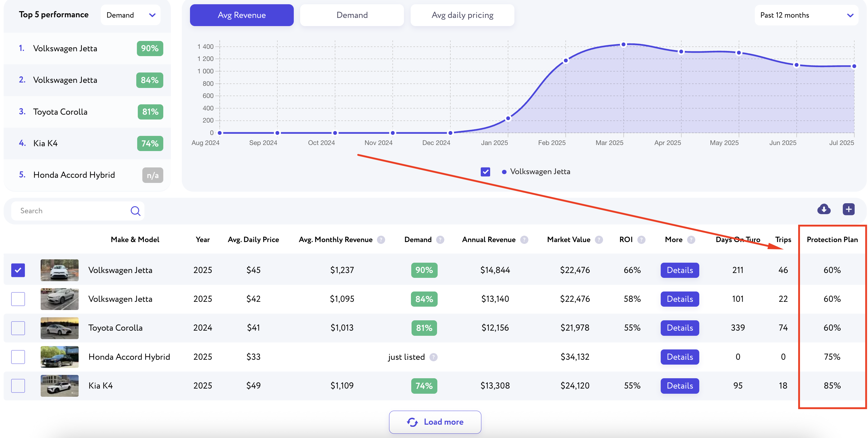Check the Honda Accord Hybrid row checkbox
Image resolution: width=868 pixels, height=438 pixels.
click(18, 357)
